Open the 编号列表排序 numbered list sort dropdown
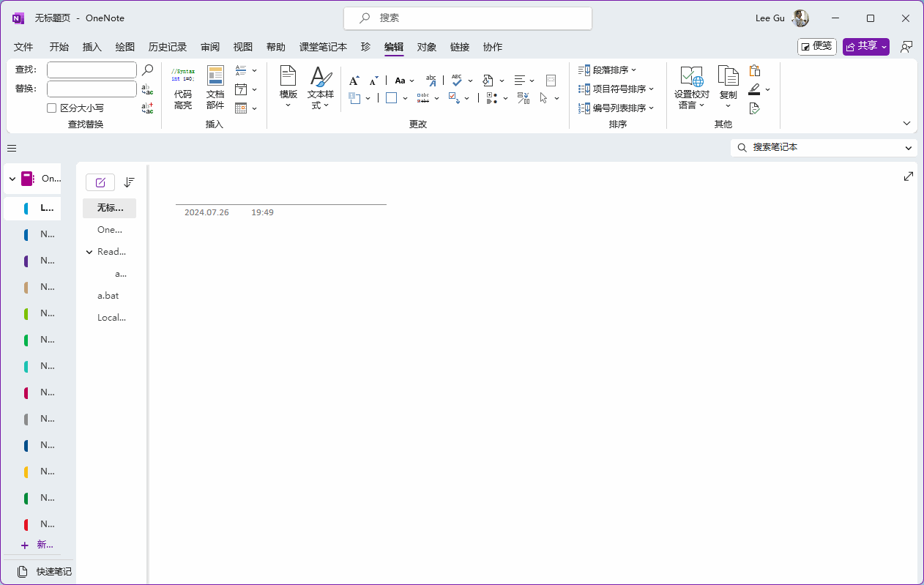 pyautogui.click(x=616, y=108)
